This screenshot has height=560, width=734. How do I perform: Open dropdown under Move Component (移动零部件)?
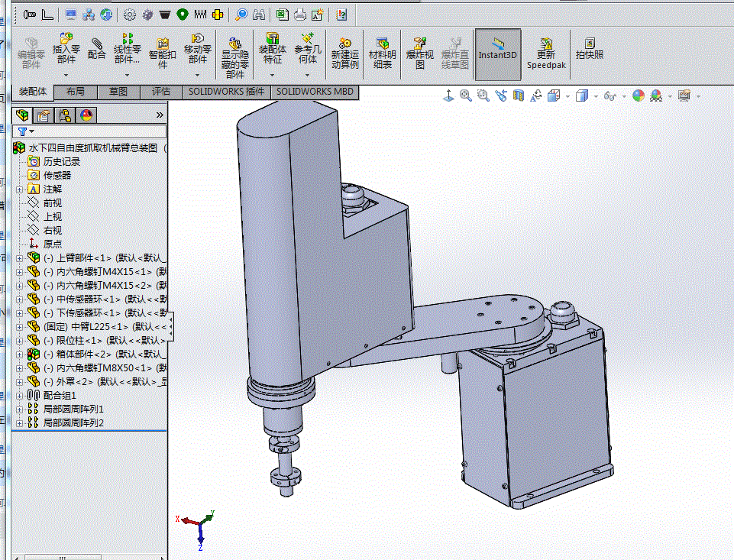tap(198, 75)
